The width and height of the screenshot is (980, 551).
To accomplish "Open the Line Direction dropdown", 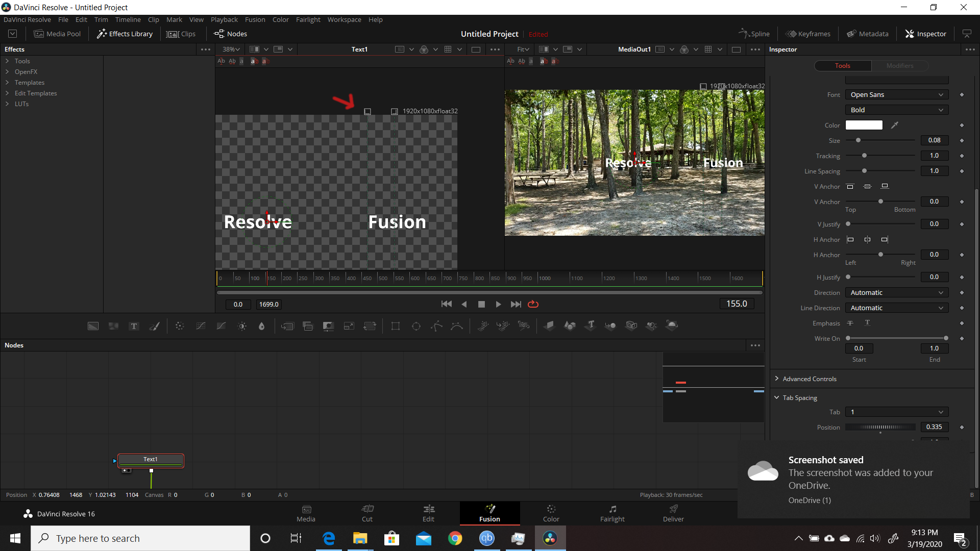I will click(x=897, y=308).
